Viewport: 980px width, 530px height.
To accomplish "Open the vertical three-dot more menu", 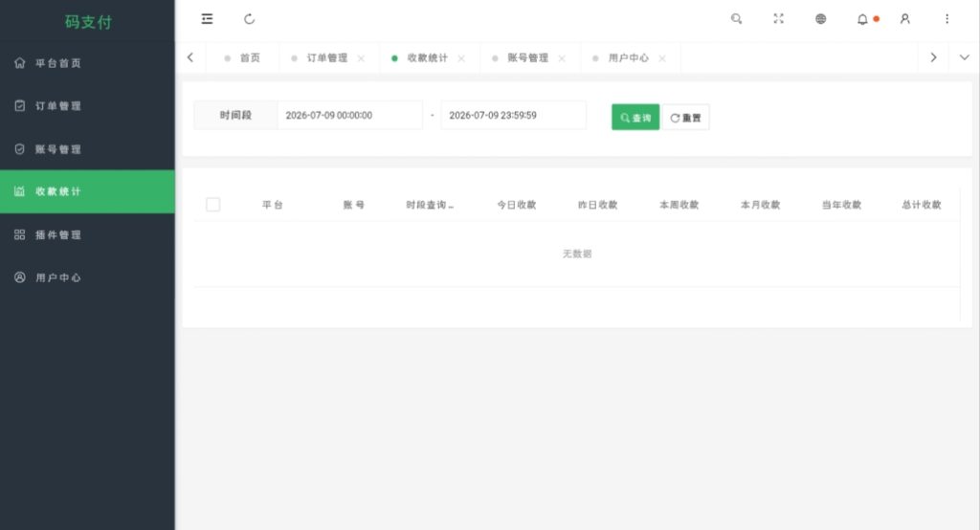I will [x=947, y=19].
